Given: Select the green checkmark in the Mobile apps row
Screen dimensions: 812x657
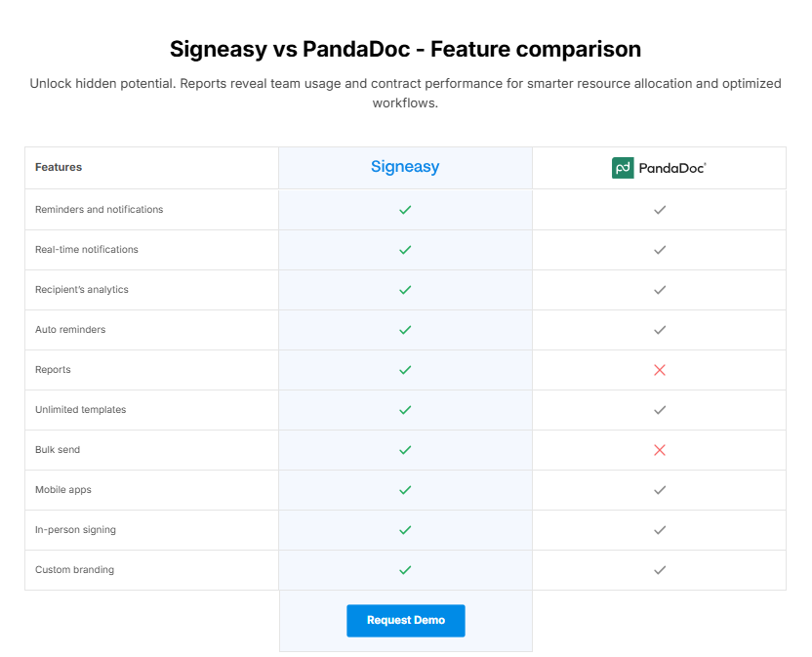Looking at the screenshot, I should point(405,489).
